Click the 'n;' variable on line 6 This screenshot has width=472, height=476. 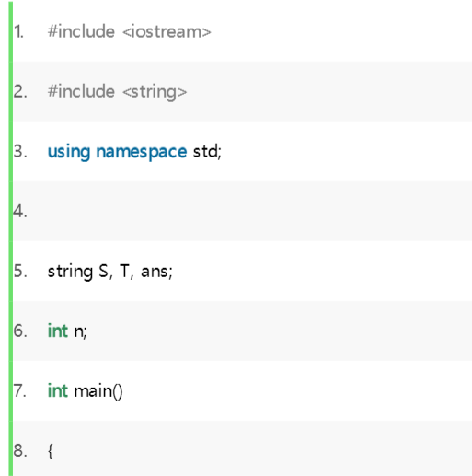(80, 331)
